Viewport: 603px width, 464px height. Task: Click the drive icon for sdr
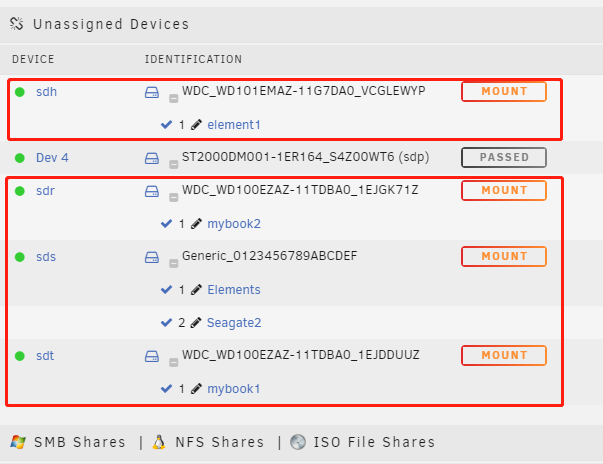pyautogui.click(x=152, y=191)
